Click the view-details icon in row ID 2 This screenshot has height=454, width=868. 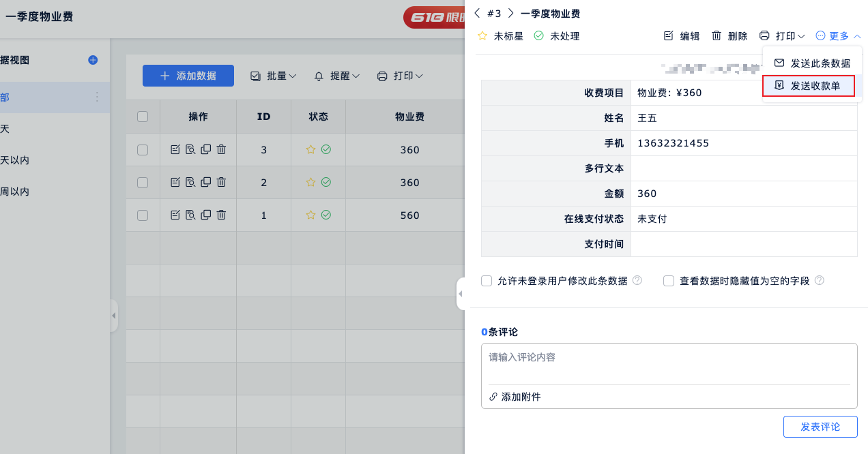pyautogui.click(x=190, y=183)
